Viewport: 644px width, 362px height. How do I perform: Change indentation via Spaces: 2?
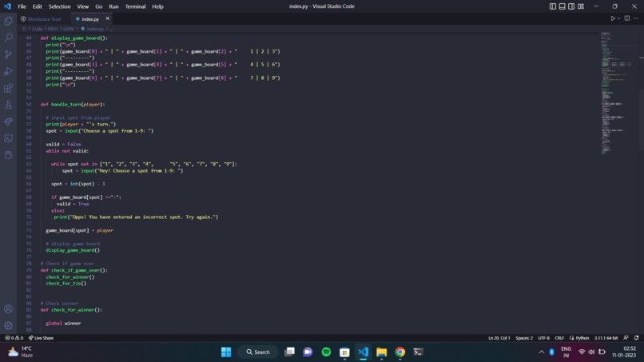(524, 338)
